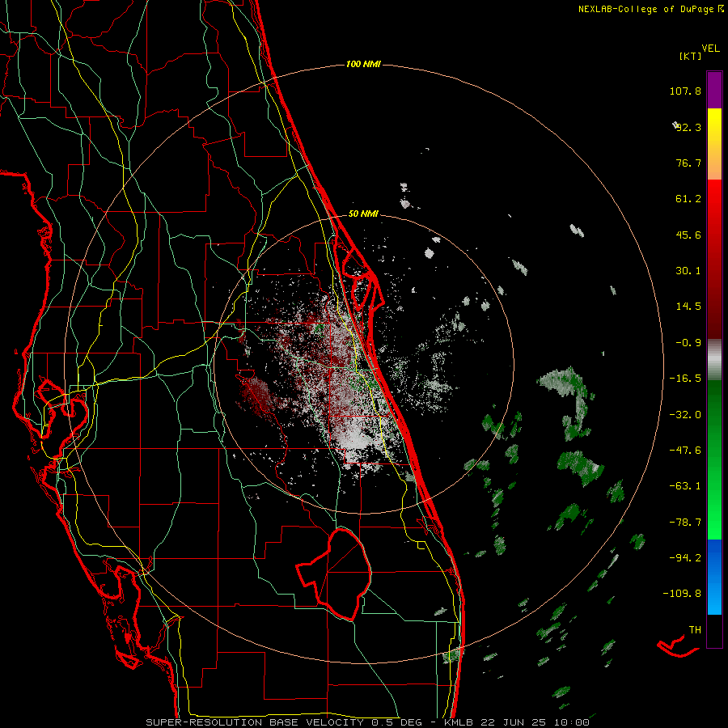Click the -32.0 velocity scale value
This screenshot has width=728, height=728.
685,415
